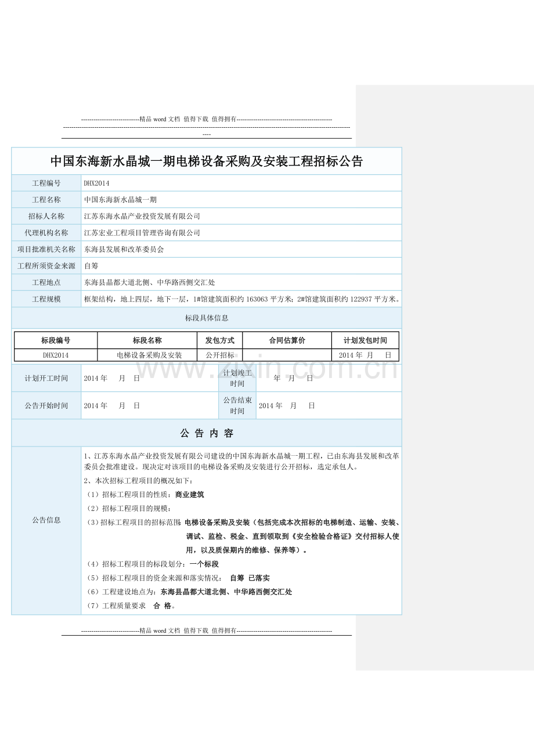
Task: Click the 电梯设备采购及安装 table cell
Action: pos(147,355)
